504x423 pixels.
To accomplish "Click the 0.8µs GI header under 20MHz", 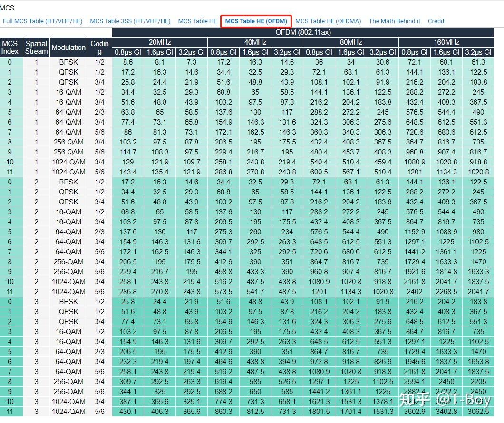I will point(128,52).
